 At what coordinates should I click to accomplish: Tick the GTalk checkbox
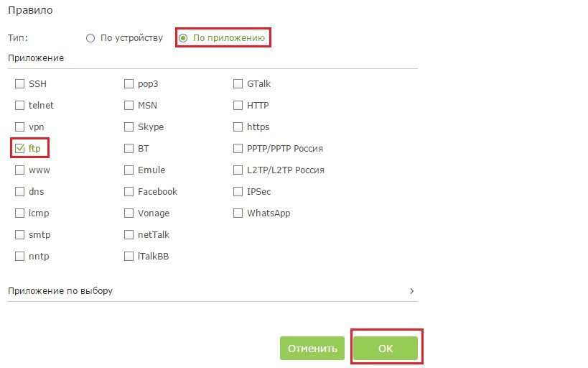(238, 84)
